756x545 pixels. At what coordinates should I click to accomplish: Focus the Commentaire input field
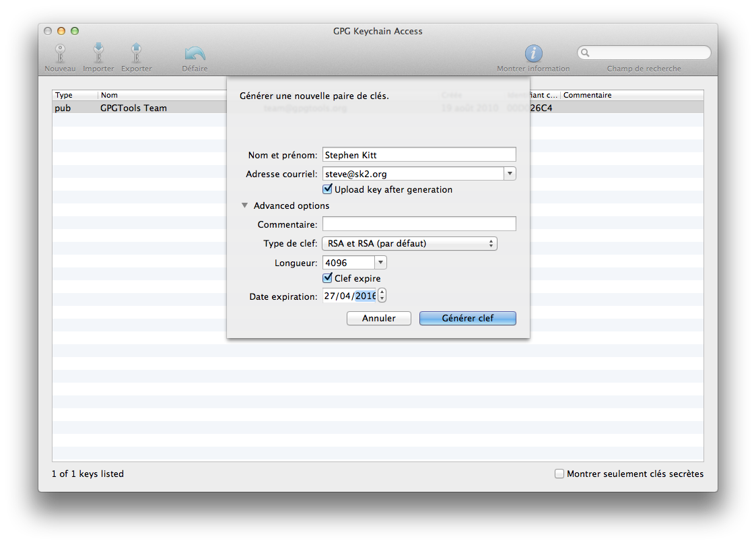coord(419,224)
